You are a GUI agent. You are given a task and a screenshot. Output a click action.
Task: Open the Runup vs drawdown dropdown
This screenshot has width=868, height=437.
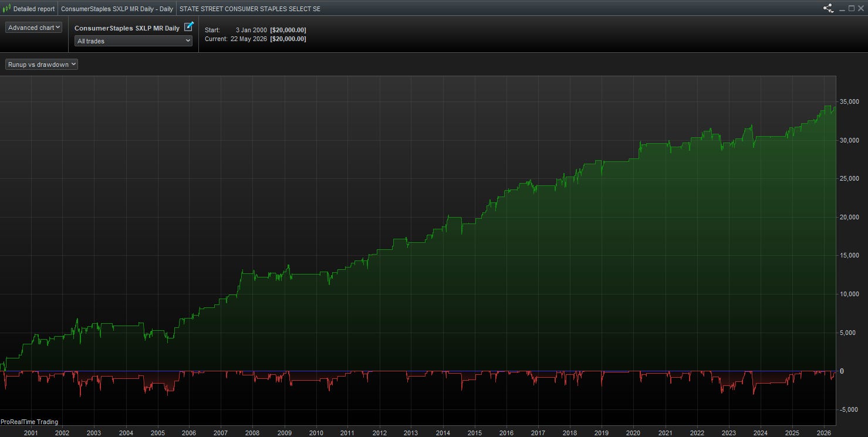tap(42, 65)
